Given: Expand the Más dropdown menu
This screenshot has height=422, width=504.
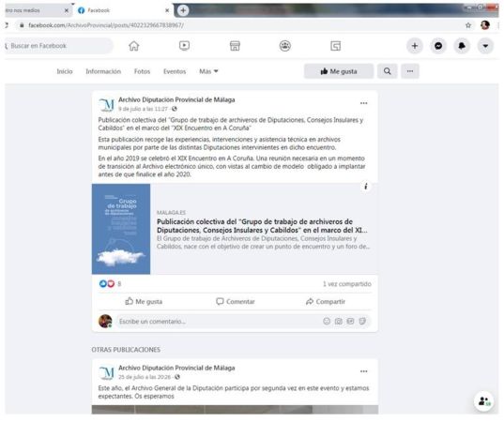Looking at the screenshot, I should pyautogui.click(x=208, y=71).
